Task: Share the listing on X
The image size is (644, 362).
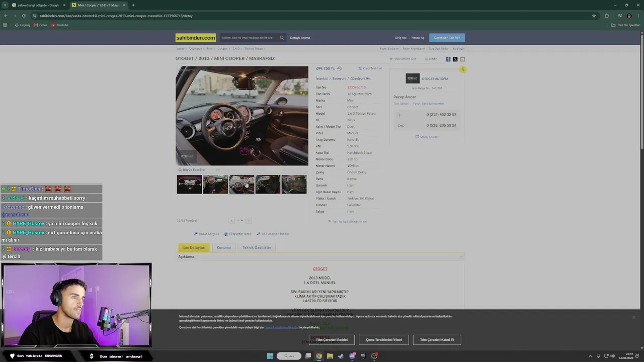Action: point(455,59)
